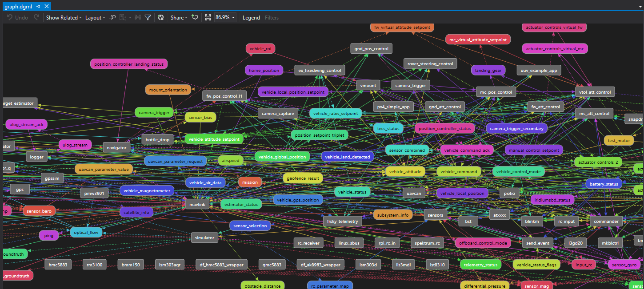
Task: Click the Find icon in the toolbar
Action: click(113, 18)
